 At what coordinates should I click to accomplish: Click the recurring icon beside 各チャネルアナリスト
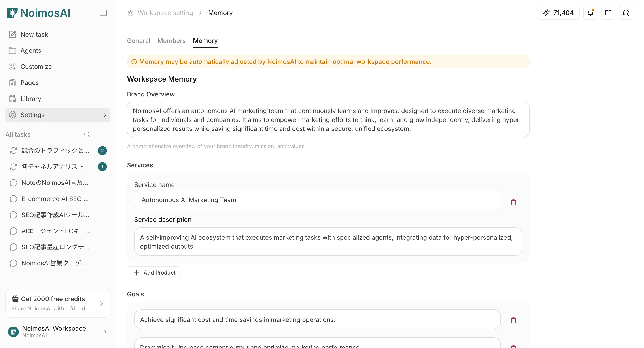(13, 166)
